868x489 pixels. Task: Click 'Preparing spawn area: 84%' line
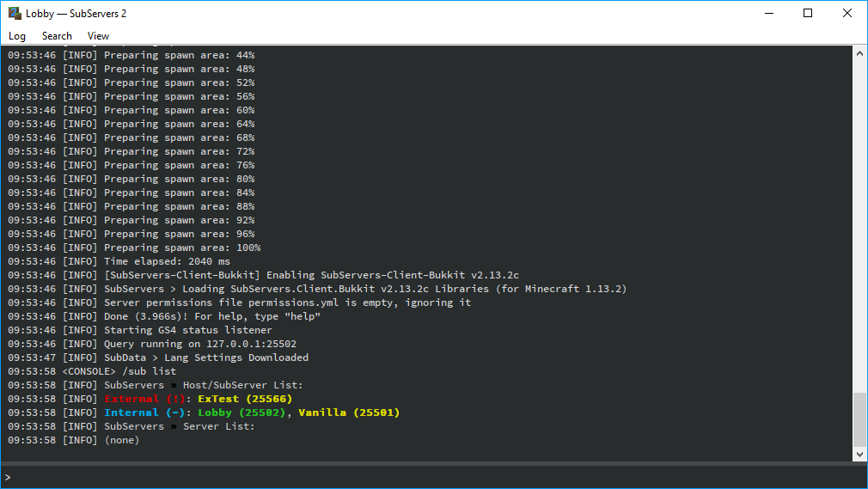click(131, 193)
